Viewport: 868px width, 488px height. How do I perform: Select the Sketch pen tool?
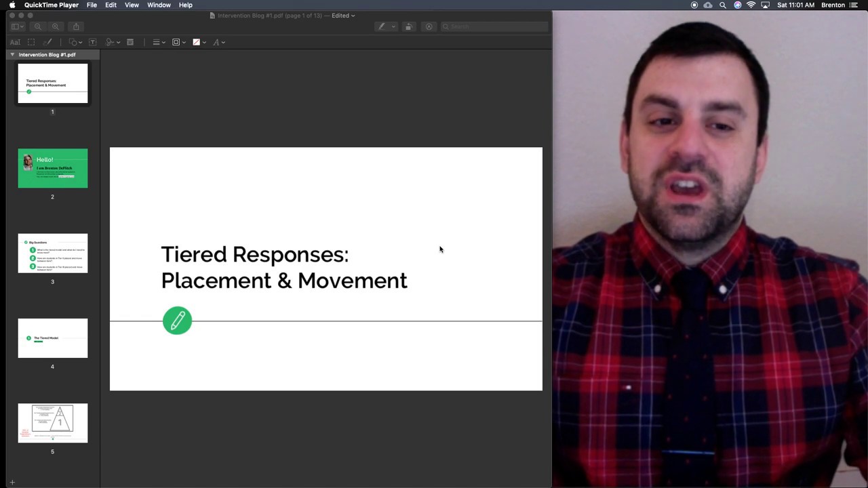pos(47,42)
